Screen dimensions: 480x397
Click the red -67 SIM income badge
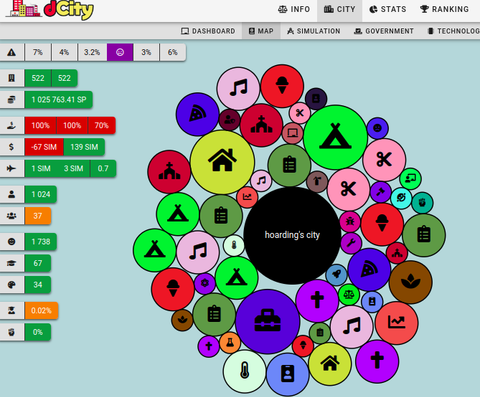click(x=44, y=147)
